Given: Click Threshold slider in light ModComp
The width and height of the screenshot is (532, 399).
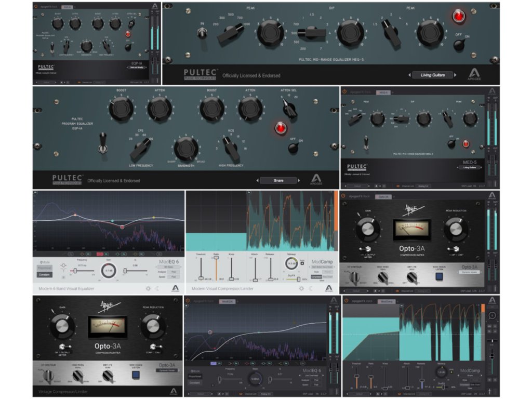Looking at the screenshot, I should pyautogui.click(x=201, y=269).
